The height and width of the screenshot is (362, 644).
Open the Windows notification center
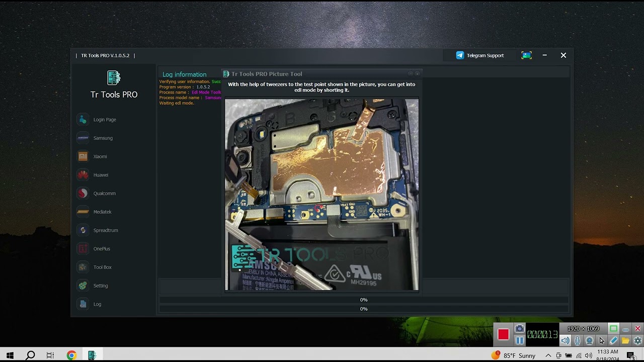[631, 355]
